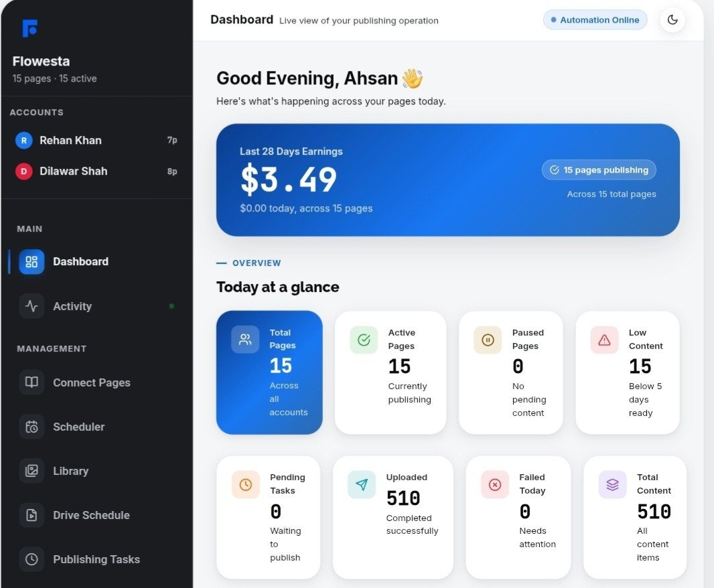The width and height of the screenshot is (714, 588).
Task: Click the Scheduler calendar-clock icon
Action: click(x=31, y=427)
